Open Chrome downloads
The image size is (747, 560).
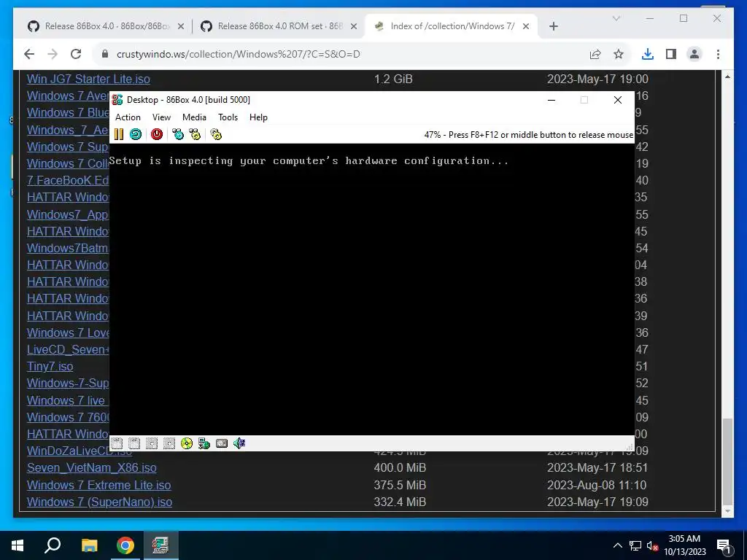click(x=648, y=54)
